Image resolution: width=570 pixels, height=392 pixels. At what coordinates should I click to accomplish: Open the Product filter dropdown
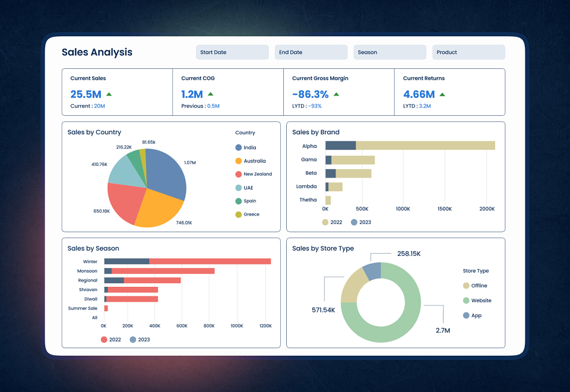468,52
